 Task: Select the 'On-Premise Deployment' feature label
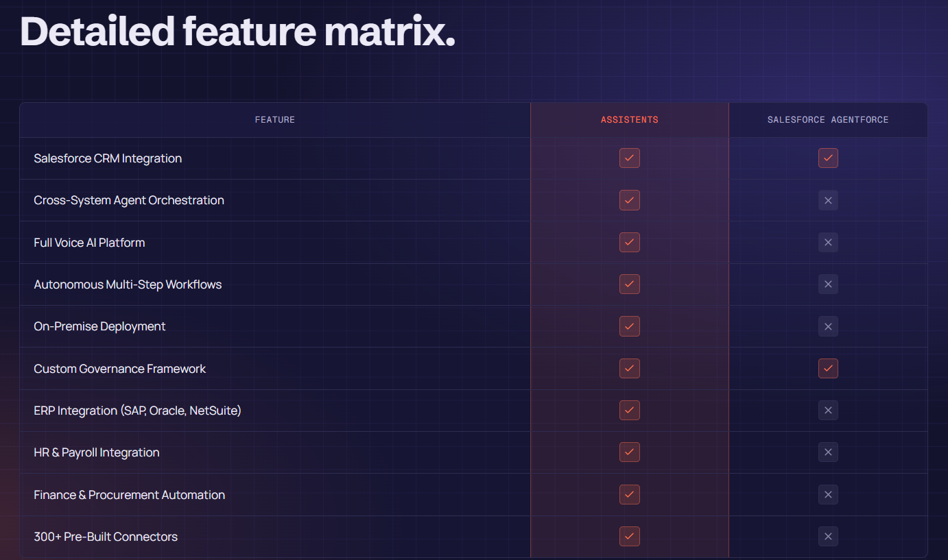click(x=99, y=326)
